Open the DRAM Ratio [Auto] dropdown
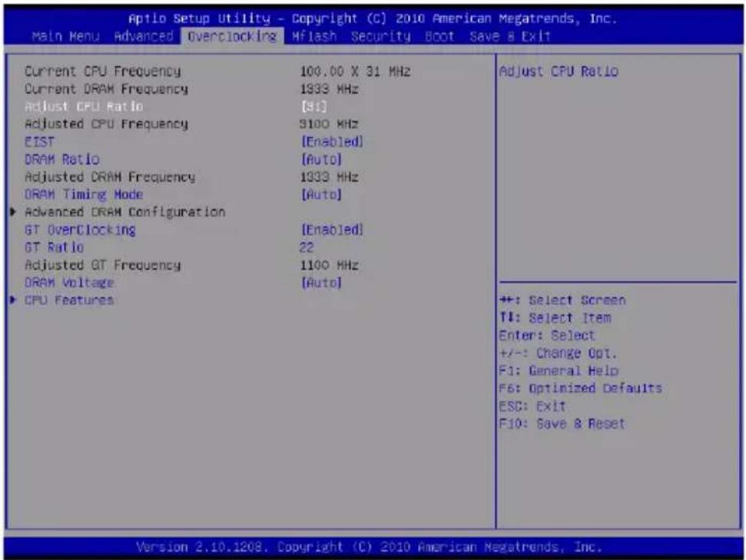The height and width of the screenshot is (560, 746). 321,159
